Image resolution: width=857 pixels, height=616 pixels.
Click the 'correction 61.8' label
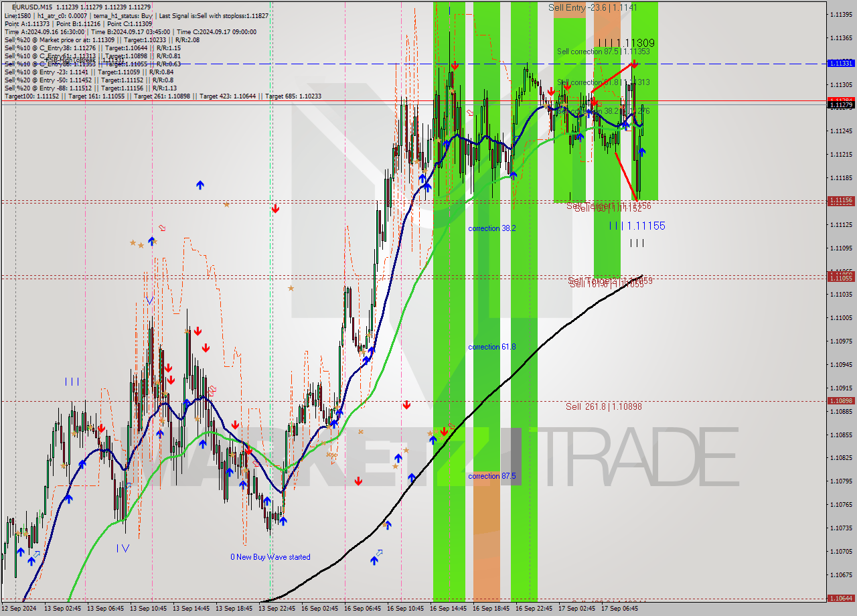point(492,347)
